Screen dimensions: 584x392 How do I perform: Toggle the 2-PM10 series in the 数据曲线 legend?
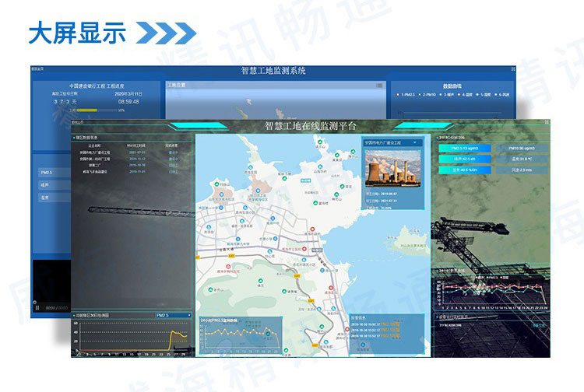(427, 95)
